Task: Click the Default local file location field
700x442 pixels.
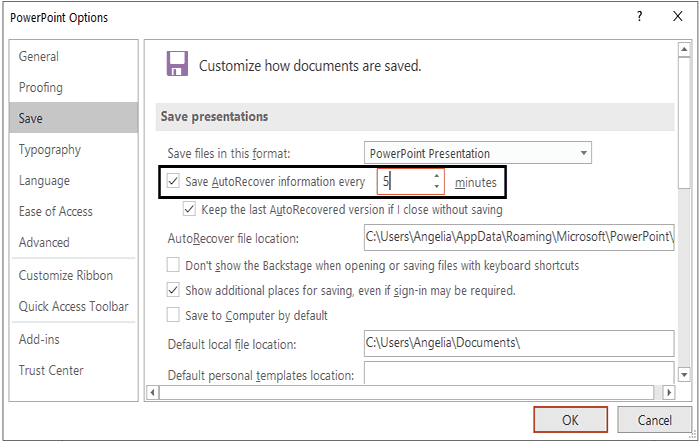Action: [519, 343]
